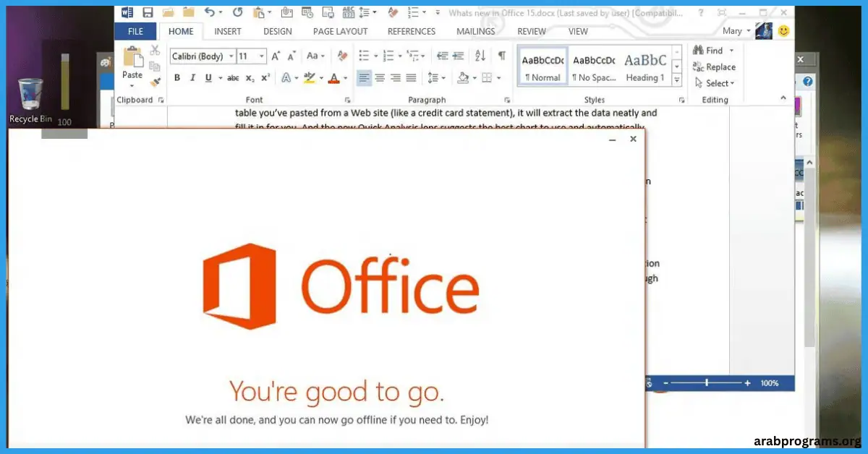
Task: Shrink the font size
Action: 292,56
